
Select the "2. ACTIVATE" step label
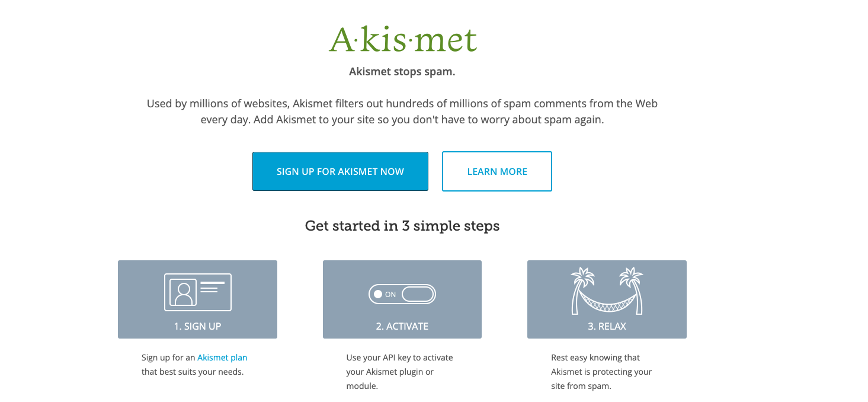point(402,326)
